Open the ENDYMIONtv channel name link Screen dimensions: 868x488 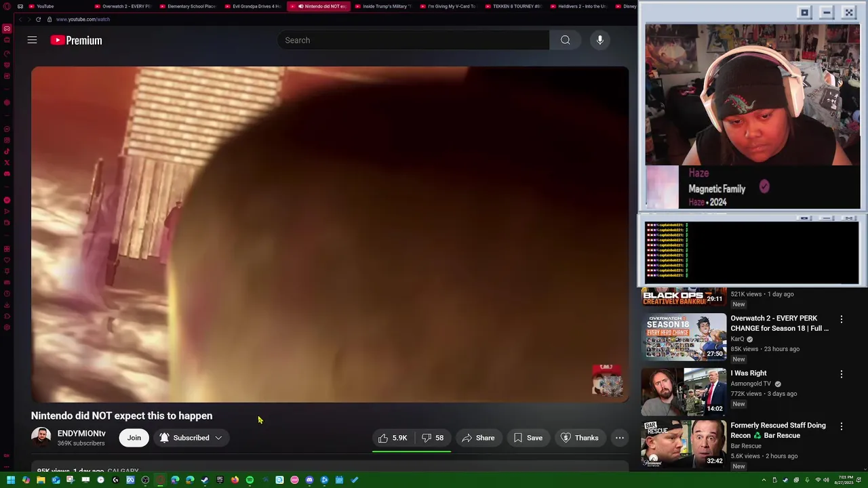pyautogui.click(x=81, y=433)
